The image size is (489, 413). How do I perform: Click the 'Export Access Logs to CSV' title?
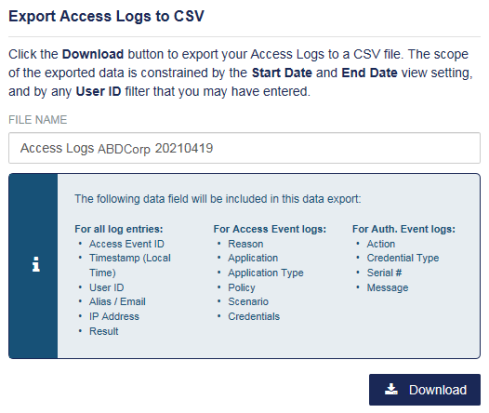click(x=106, y=16)
